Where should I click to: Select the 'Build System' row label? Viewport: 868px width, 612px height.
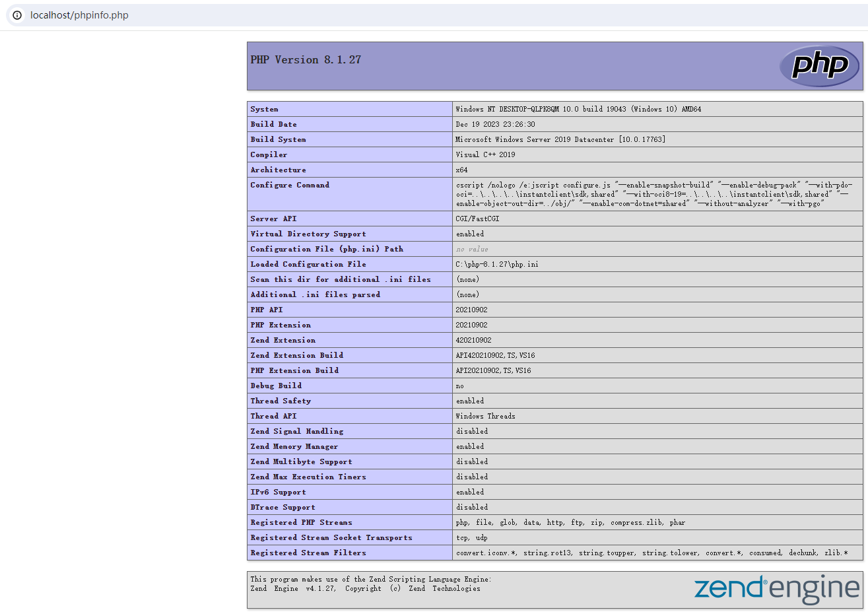coord(278,140)
